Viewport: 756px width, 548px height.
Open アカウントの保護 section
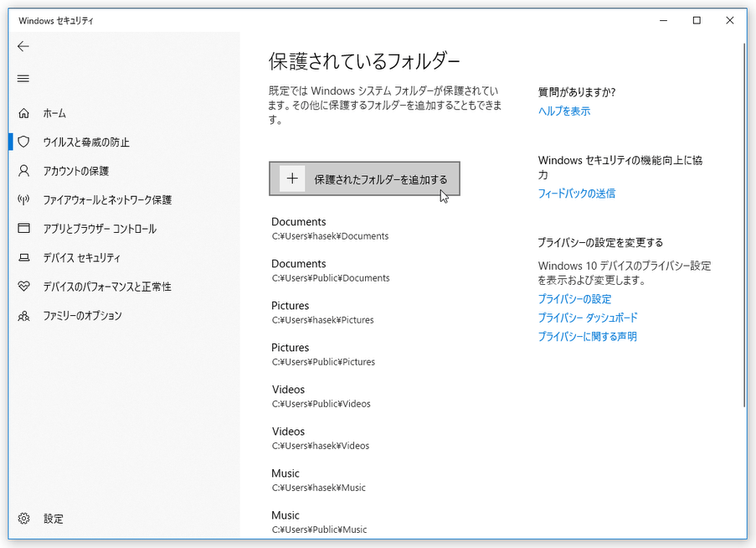[x=124, y=171]
